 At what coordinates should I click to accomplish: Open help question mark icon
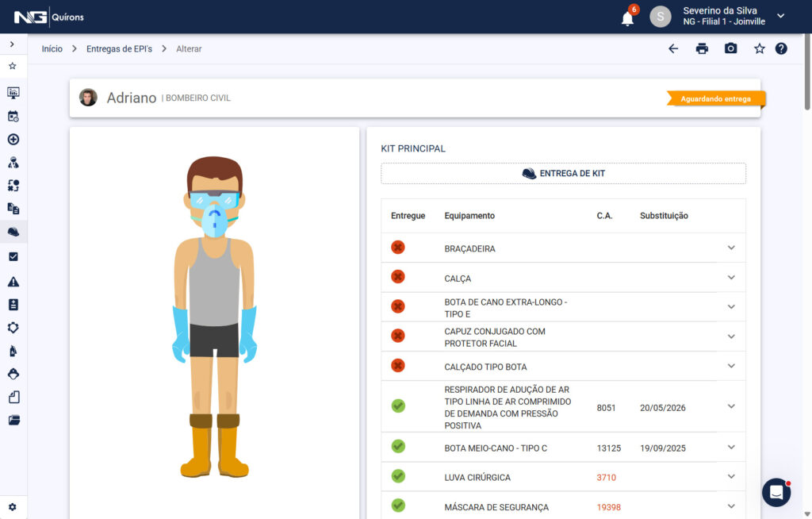[781, 48]
